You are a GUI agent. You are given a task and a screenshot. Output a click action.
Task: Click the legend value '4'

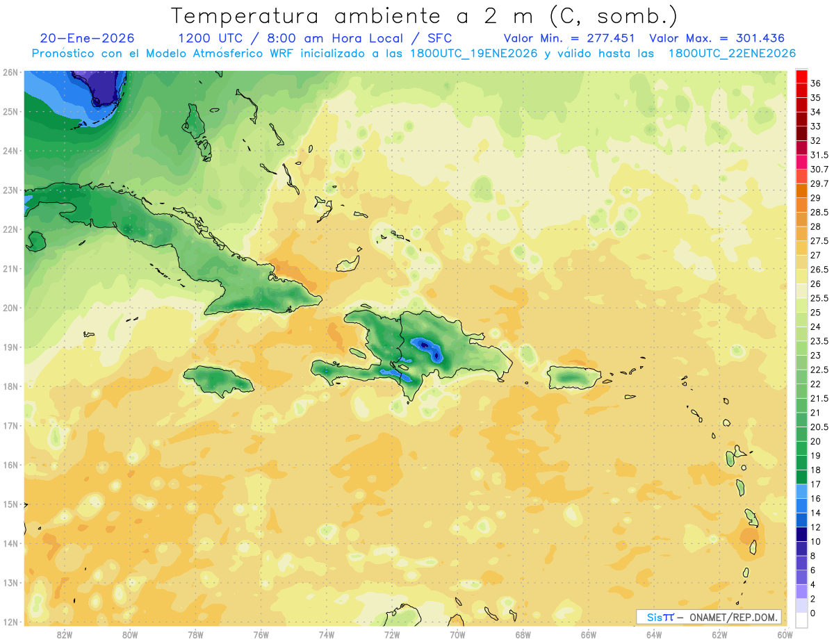[x=813, y=584]
